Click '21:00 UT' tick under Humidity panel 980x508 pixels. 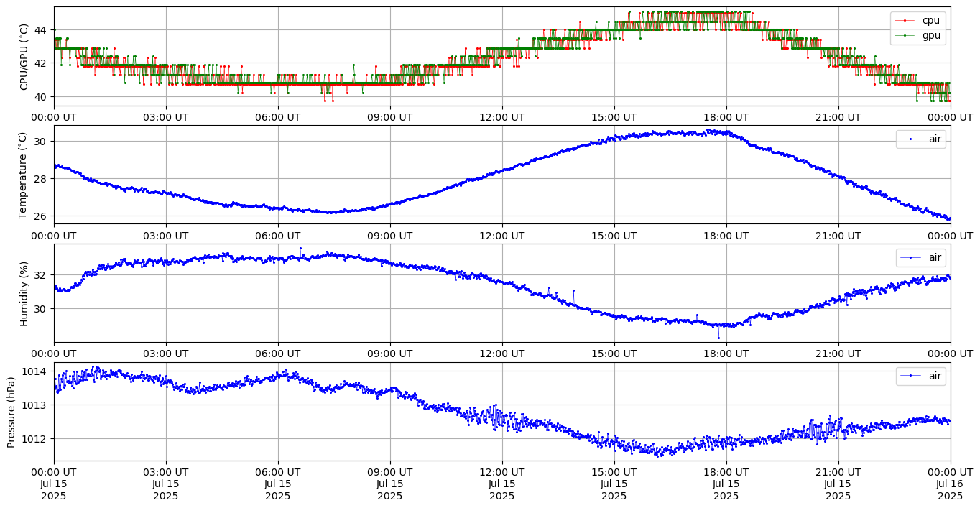pos(838,354)
